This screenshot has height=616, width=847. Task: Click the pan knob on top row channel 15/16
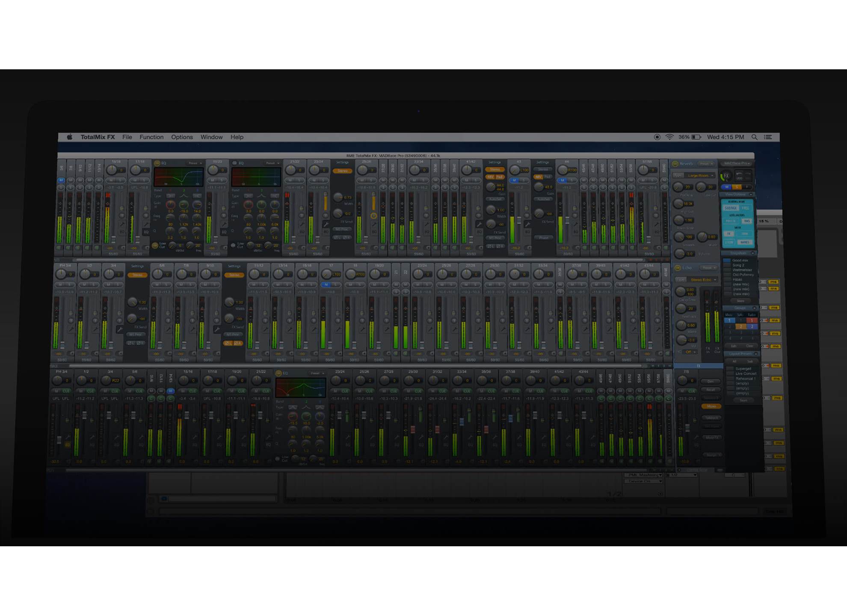click(111, 170)
